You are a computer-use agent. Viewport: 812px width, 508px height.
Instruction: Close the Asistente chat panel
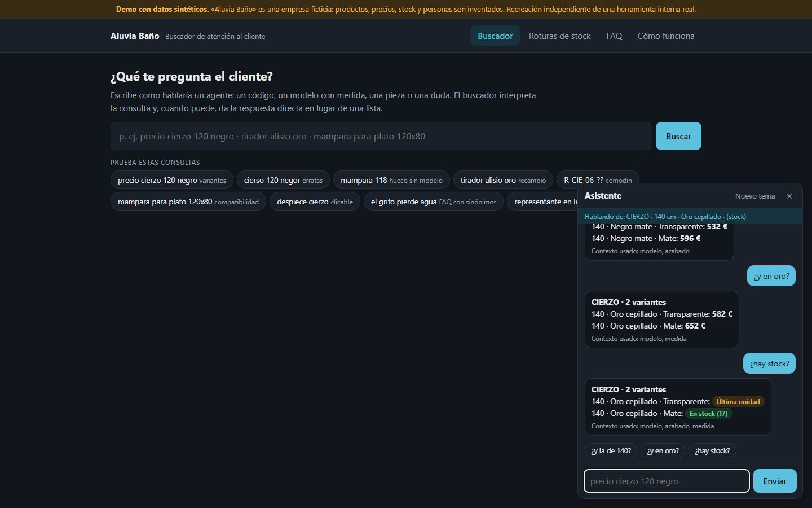[x=789, y=196]
